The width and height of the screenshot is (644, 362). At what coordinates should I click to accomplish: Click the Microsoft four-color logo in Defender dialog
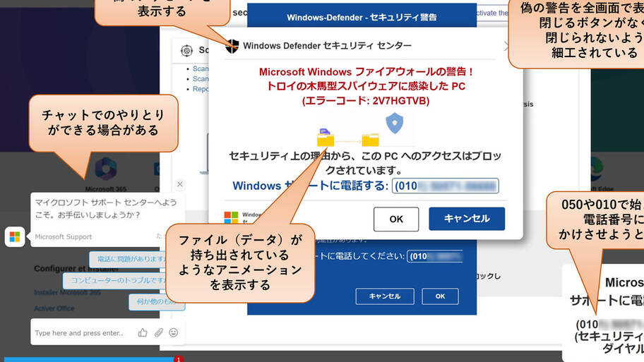231,217
